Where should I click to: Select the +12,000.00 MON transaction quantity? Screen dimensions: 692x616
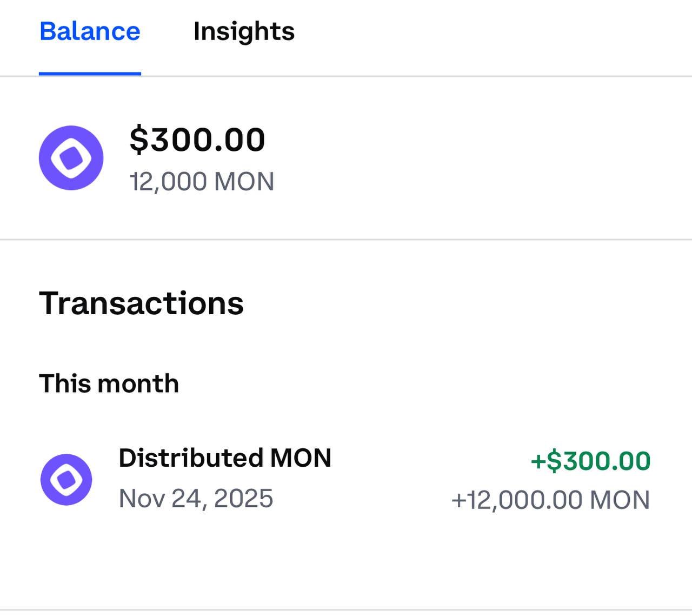point(550,500)
